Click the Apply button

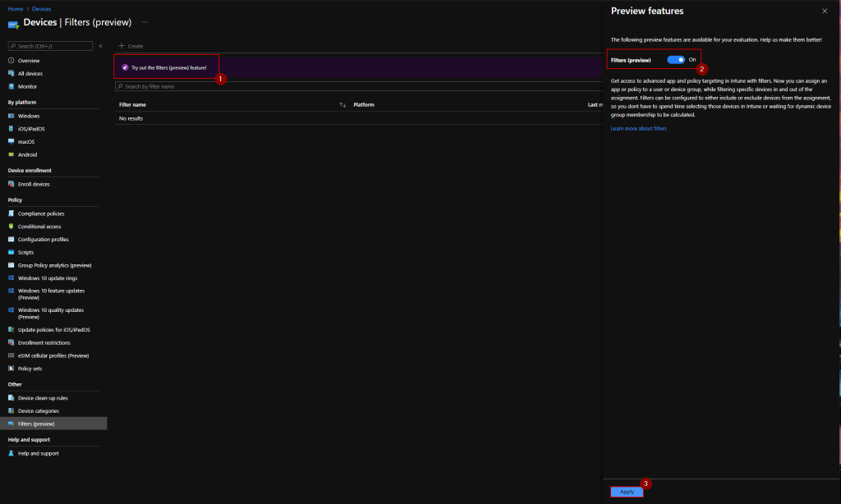(627, 491)
